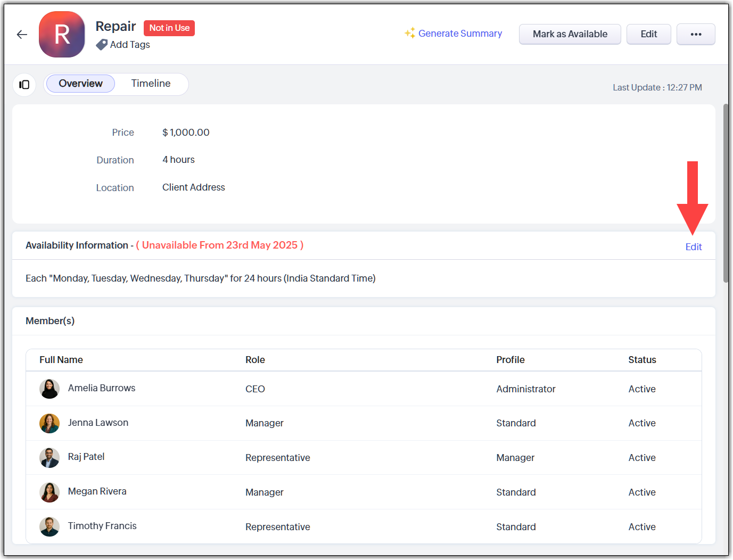Click the Status column header
Image resolution: width=733 pixels, height=560 pixels.
click(642, 360)
